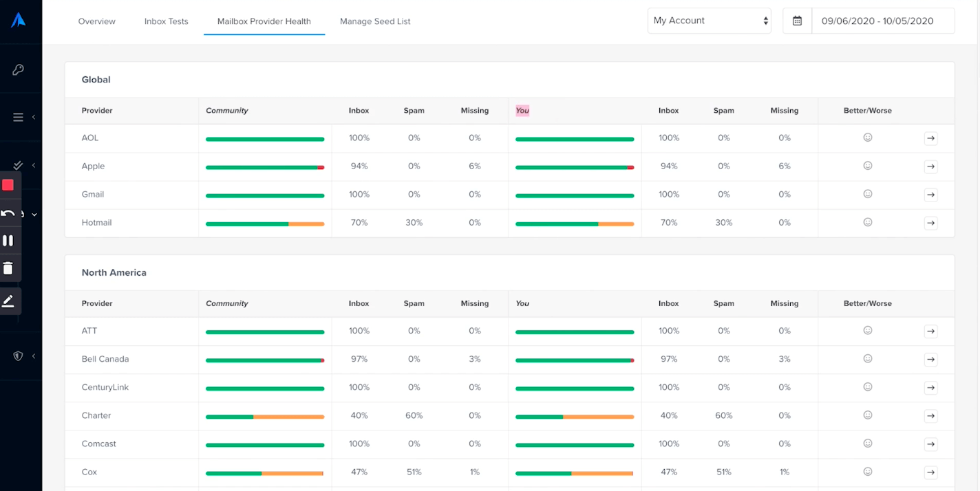Open details arrow for the Apple row
The height and width of the screenshot is (491, 980).
pyautogui.click(x=930, y=166)
